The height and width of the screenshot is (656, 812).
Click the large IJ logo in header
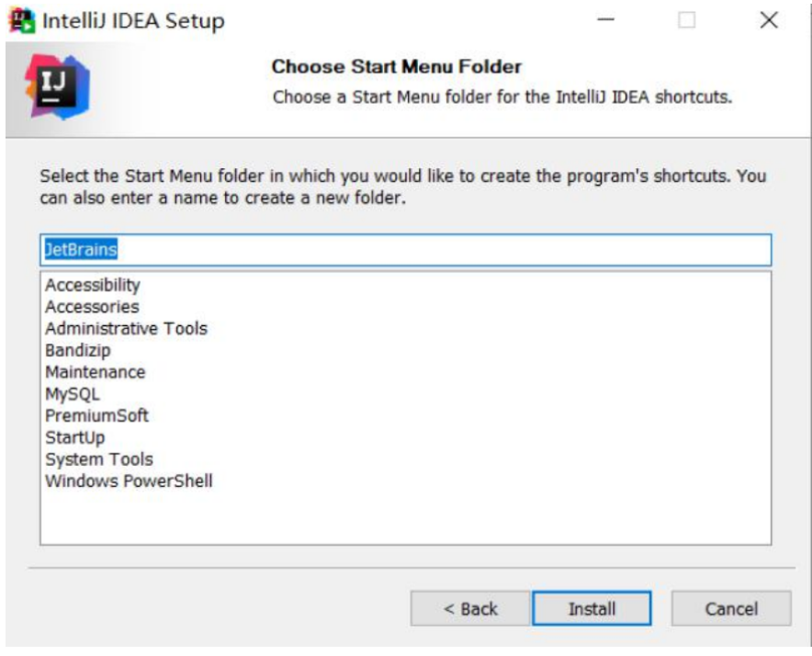pos(57,86)
